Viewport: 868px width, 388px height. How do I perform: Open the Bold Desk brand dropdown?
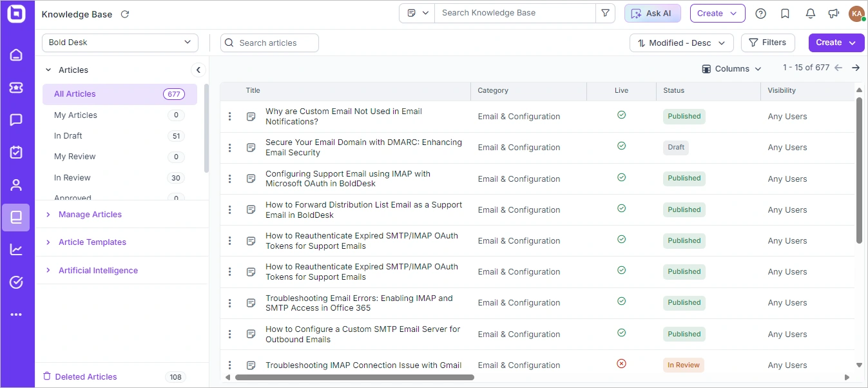(x=120, y=43)
